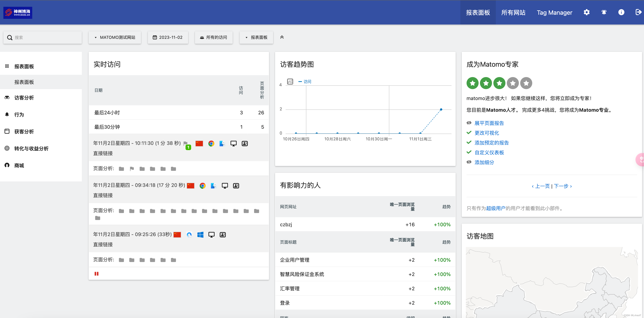Open the 2023-11-02 date picker
The height and width of the screenshot is (318, 644).
[168, 37]
